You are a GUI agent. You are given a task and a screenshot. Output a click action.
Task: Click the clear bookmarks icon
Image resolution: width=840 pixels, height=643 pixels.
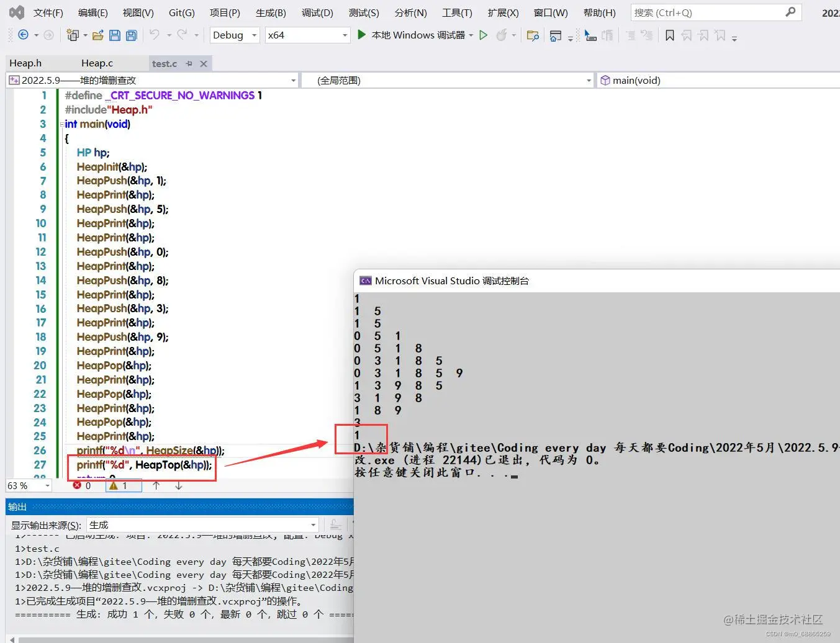(720, 35)
